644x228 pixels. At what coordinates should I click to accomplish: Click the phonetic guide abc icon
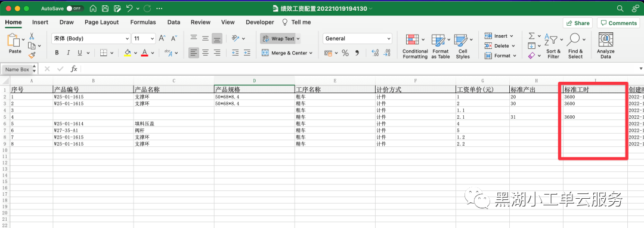pyautogui.click(x=168, y=53)
